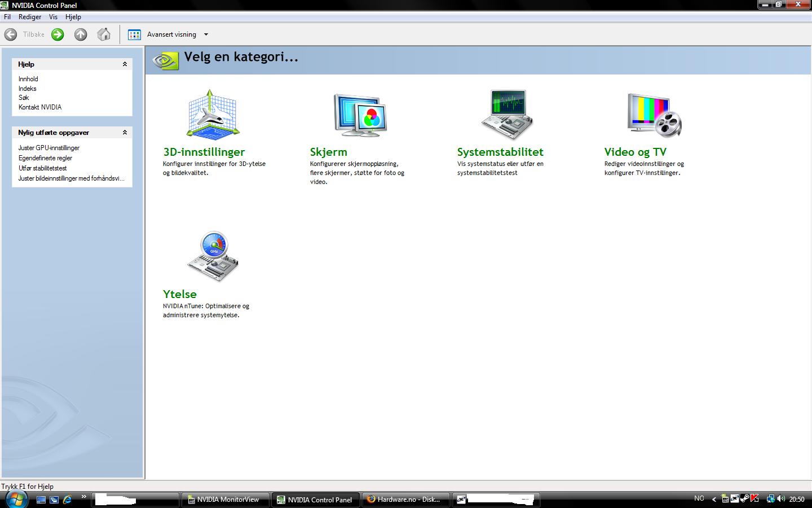This screenshot has height=508, width=812.
Task: Show hidden tray icons arrow
Action: 714,499
